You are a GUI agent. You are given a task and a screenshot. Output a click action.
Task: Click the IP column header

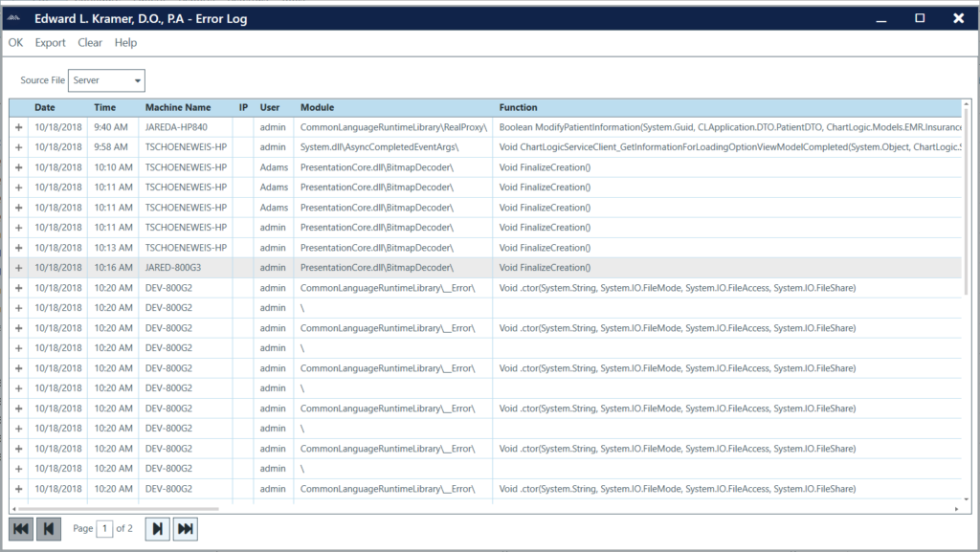243,107
